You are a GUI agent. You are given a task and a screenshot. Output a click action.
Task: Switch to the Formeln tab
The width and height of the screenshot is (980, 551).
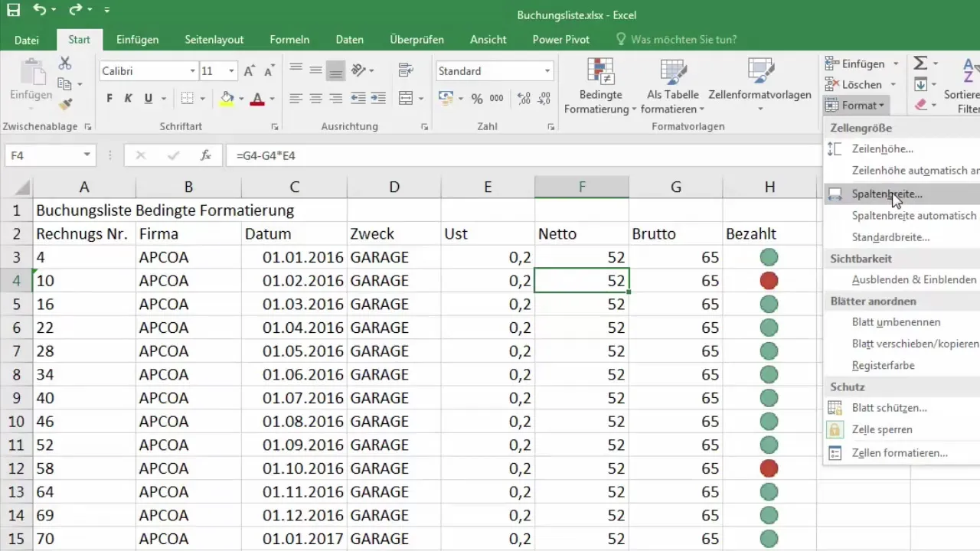(289, 40)
